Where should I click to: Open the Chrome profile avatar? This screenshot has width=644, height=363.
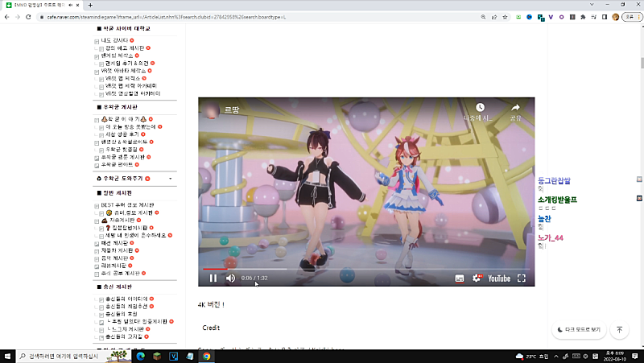point(615,17)
